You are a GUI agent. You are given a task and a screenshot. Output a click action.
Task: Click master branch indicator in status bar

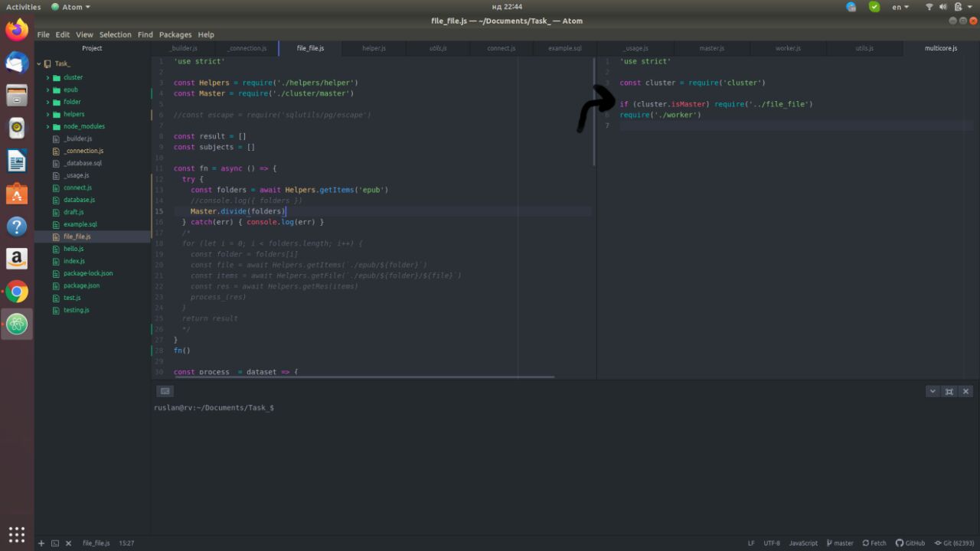click(839, 543)
